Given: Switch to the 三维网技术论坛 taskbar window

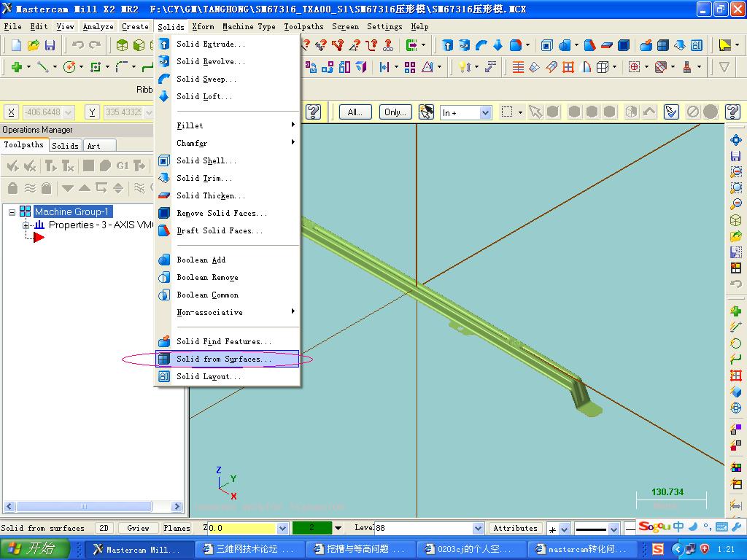Looking at the screenshot, I should (x=249, y=549).
